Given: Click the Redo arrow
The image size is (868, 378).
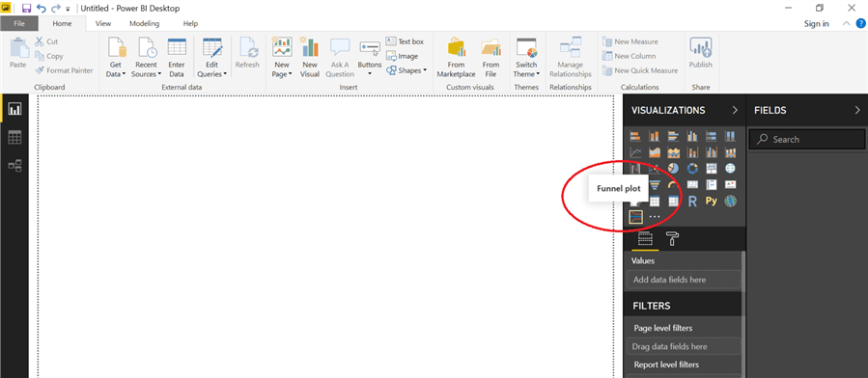Looking at the screenshot, I should [55, 9].
